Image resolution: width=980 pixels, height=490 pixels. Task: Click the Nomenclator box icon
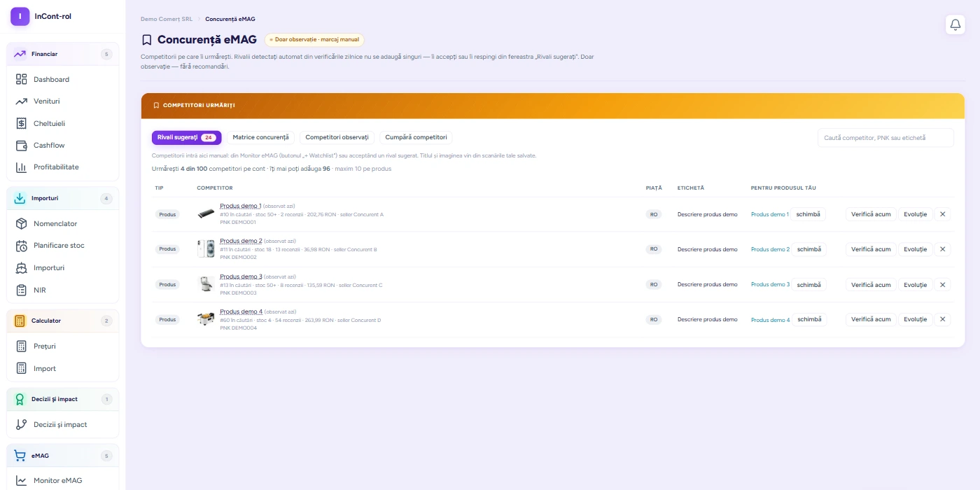tap(21, 224)
